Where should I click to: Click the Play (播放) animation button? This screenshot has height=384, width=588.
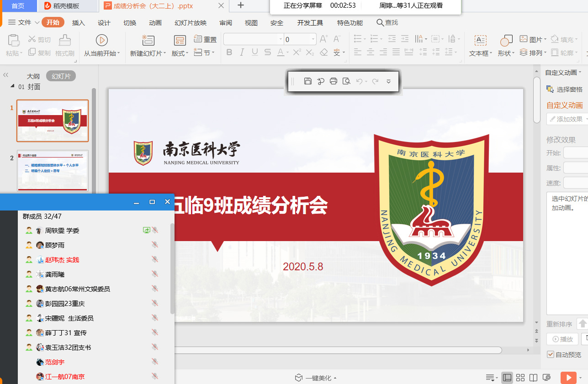click(x=562, y=339)
